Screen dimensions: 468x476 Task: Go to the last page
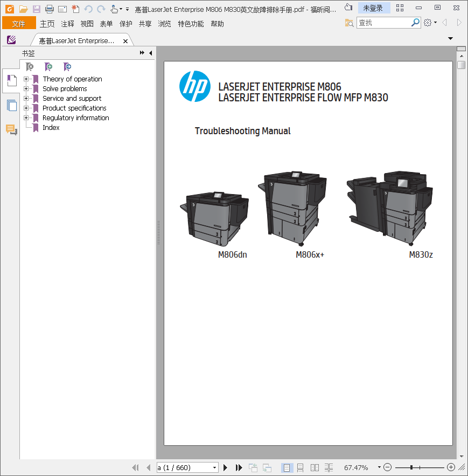point(239,467)
